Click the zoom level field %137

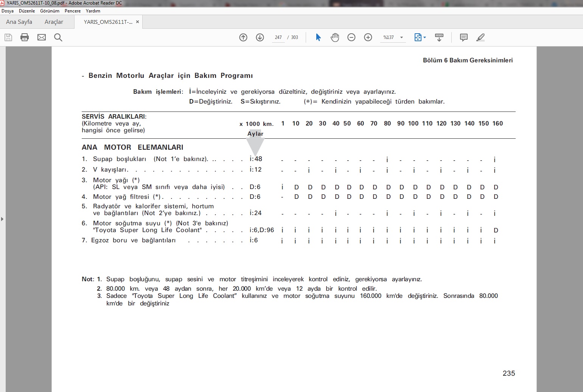(389, 37)
